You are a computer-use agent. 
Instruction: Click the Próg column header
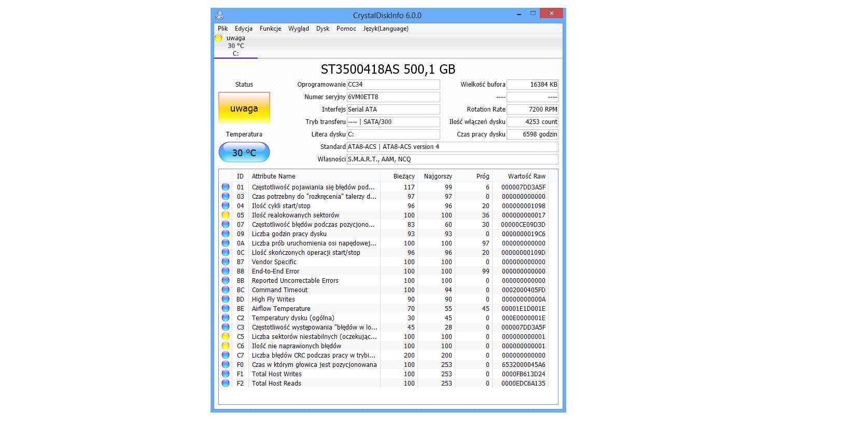pyautogui.click(x=473, y=176)
